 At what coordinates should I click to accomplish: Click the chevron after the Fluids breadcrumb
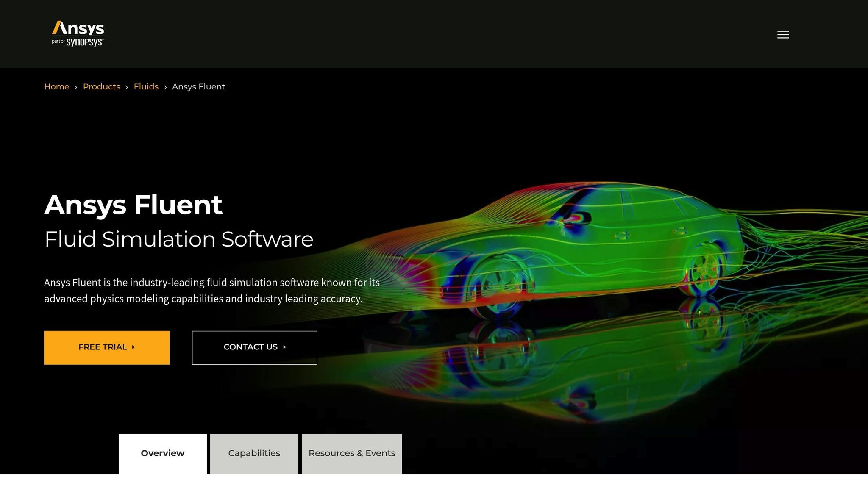tap(165, 87)
